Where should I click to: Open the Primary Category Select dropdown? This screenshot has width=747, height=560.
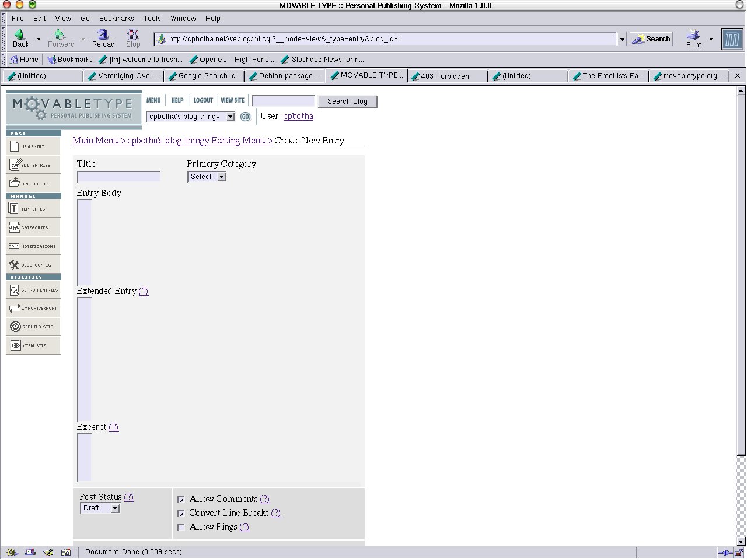tap(207, 177)
